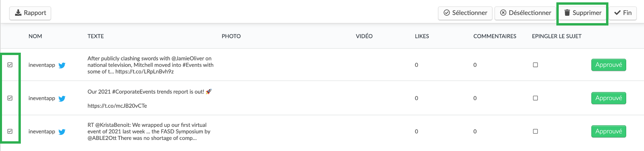The height and width of the screenshot is (151, 644).
Task: Uncheck the third row selection checkbox
Action: [10, 131]
